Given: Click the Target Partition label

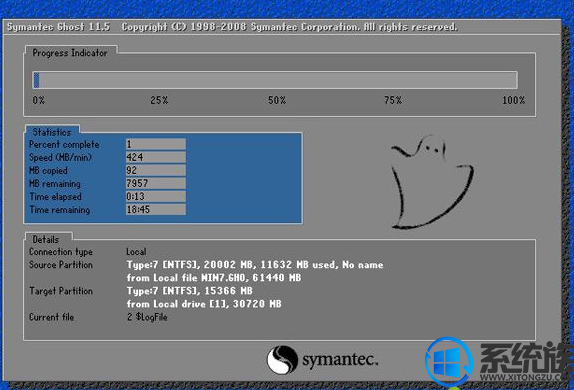Looking at the screenshot, I should coord(61,291).
